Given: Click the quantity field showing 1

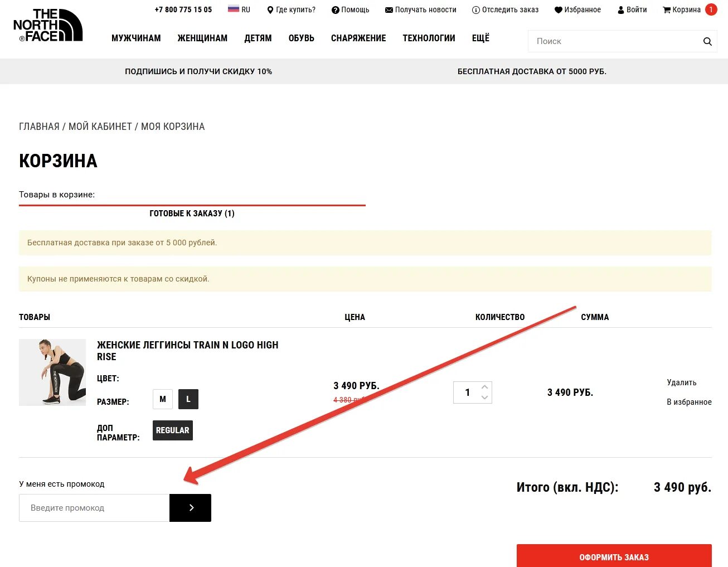Looking at the screenshot, I should pyautogui.click(x=467, y=392).
